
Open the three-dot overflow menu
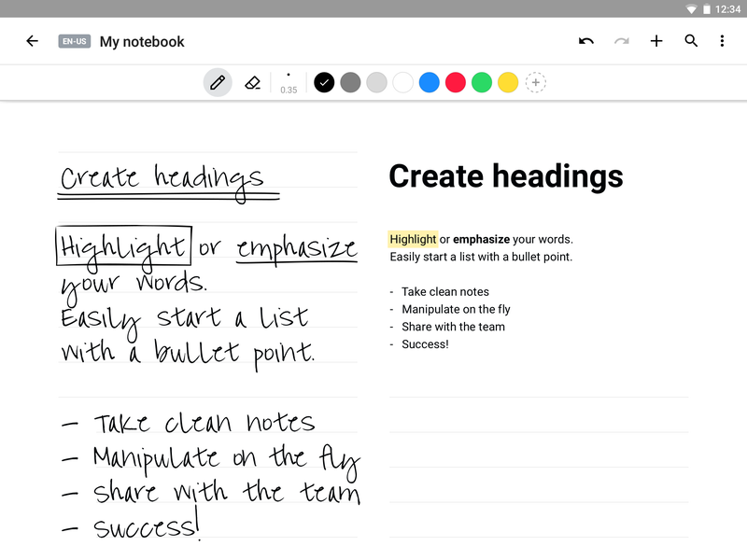(722, 41)
